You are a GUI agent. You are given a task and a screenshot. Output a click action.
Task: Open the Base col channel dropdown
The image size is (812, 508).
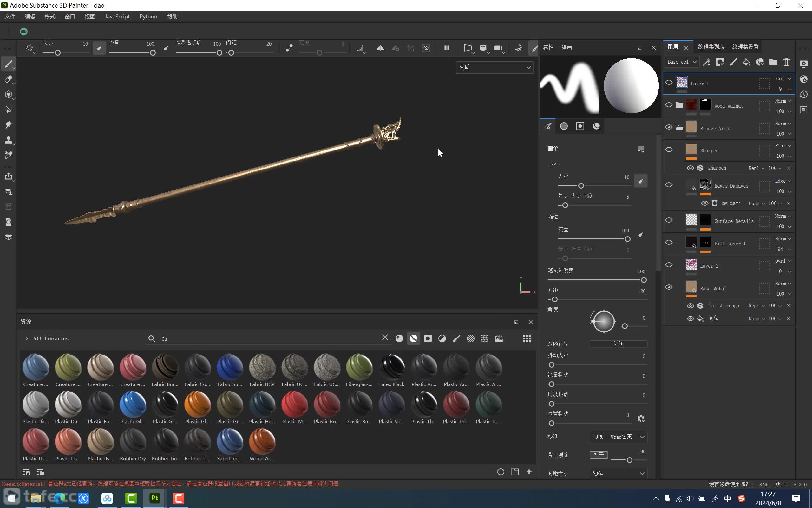pyautogui.click(x=682, y=62)
